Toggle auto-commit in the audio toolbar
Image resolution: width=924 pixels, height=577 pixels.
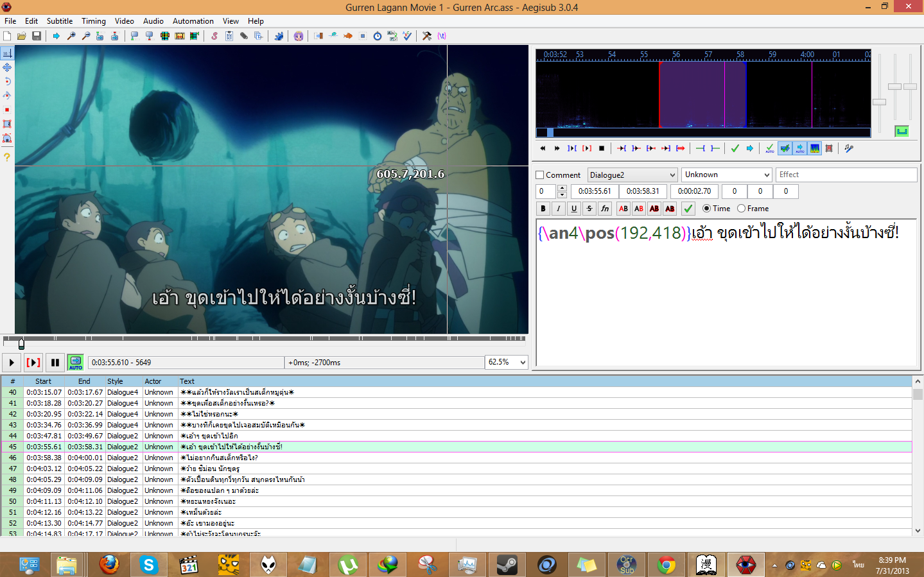(x=770, y=148)
